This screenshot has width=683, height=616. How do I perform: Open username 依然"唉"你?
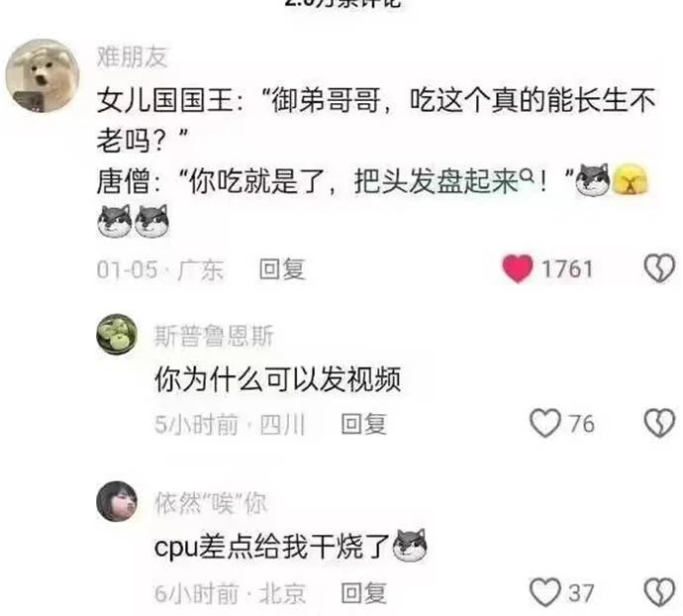tap(211, 503)
